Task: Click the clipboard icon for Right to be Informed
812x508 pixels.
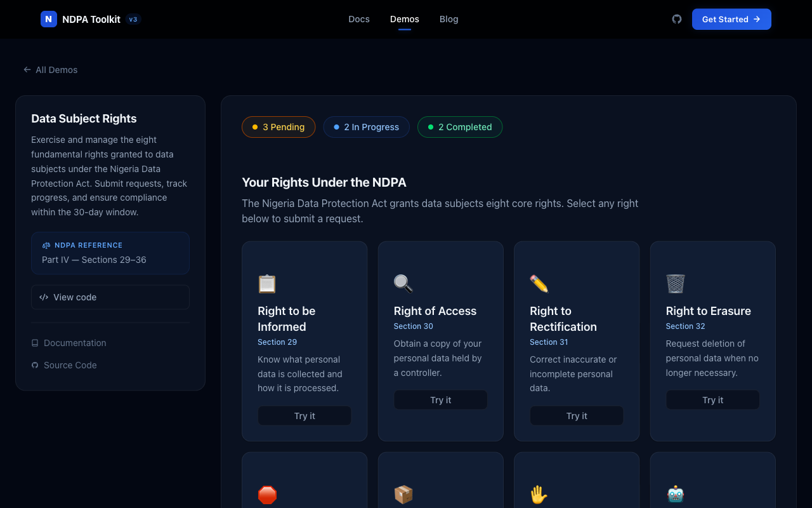Action: click(x=267, y=283)
